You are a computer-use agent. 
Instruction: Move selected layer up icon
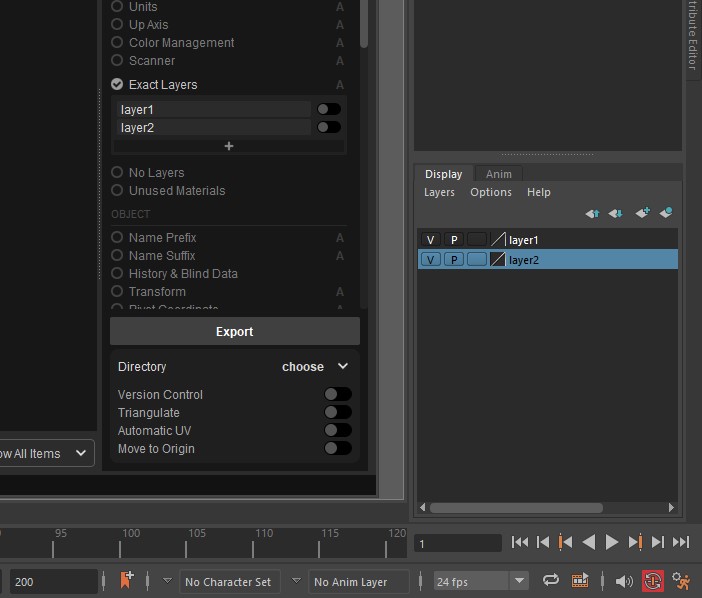592,214
